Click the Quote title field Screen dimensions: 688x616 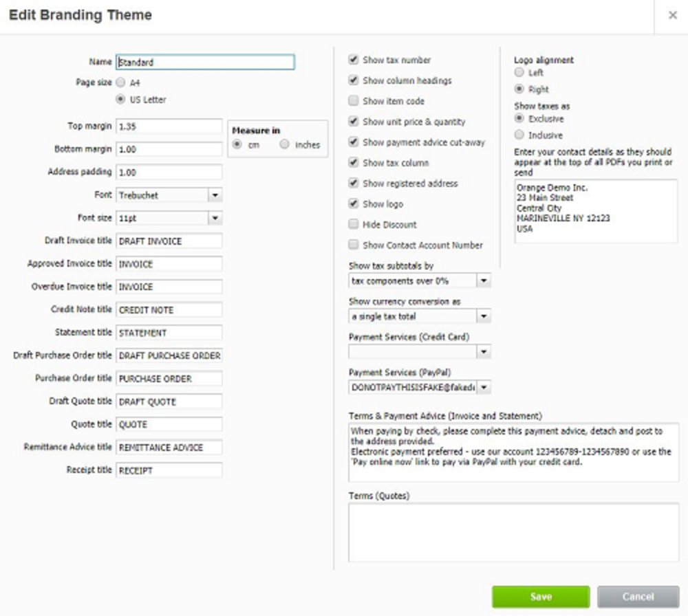[169, 424]
